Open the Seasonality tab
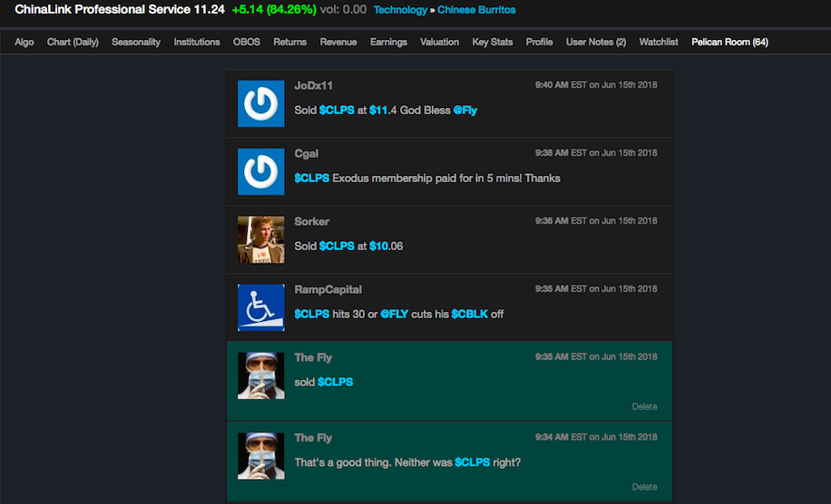831x504 pixels. click(x=136, y=42)
